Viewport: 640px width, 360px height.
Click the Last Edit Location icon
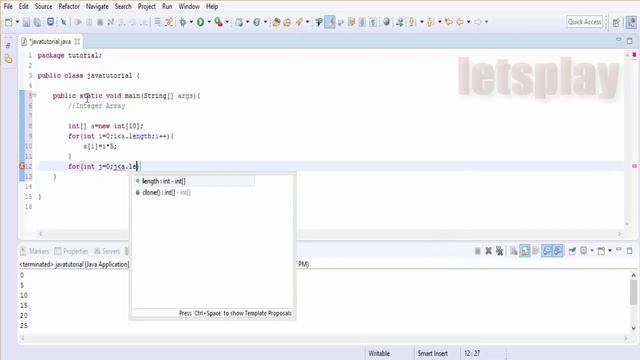point(449,22)
